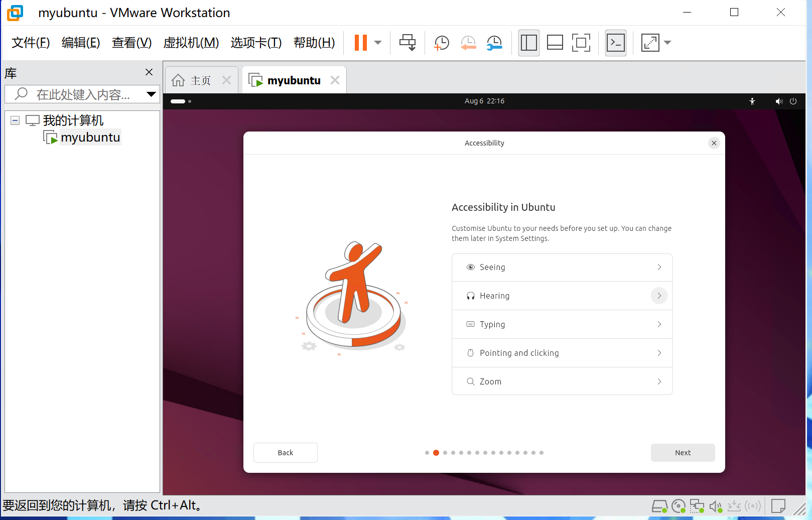The height and width of the screenshot is (520, 812).
Task: Toggle console view button
Action: coord(616,43)
